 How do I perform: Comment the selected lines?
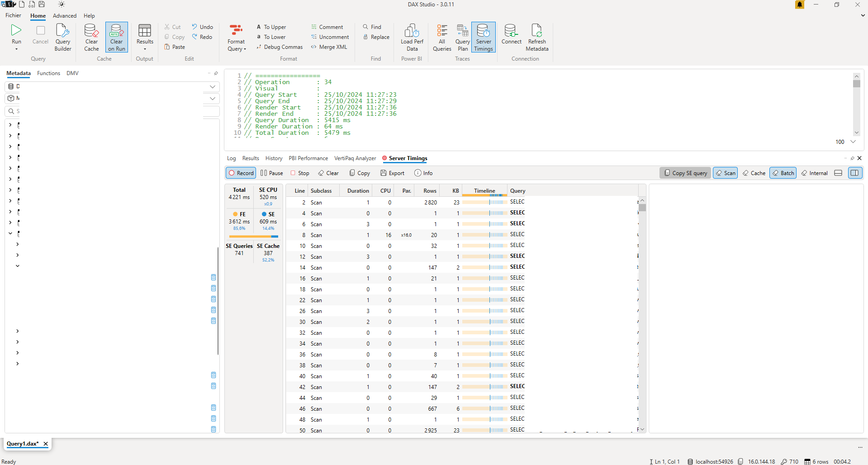coord(327,27)
